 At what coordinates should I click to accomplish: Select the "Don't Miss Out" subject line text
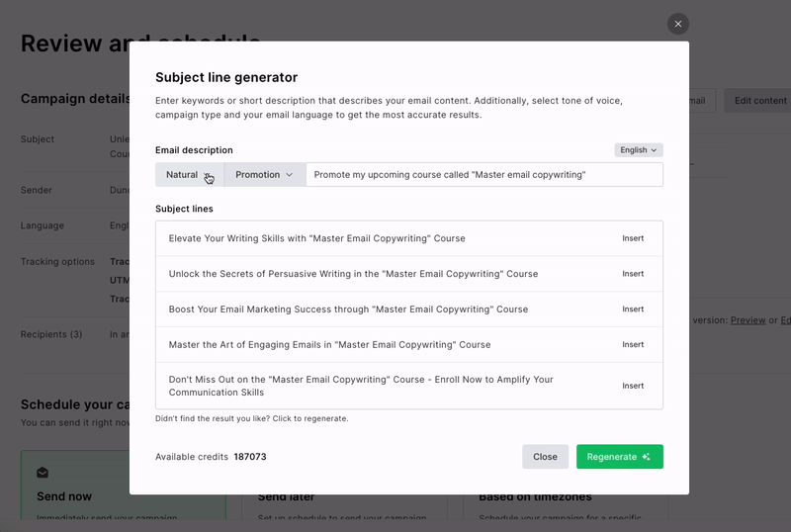pos(361,386)
